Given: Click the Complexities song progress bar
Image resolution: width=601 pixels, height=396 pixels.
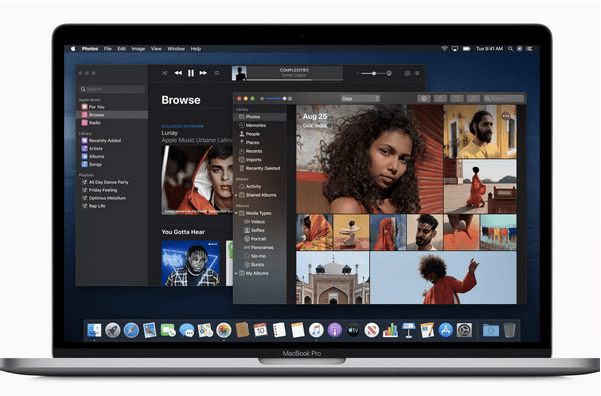Looking at the screenshot, I should pos(294,80).
